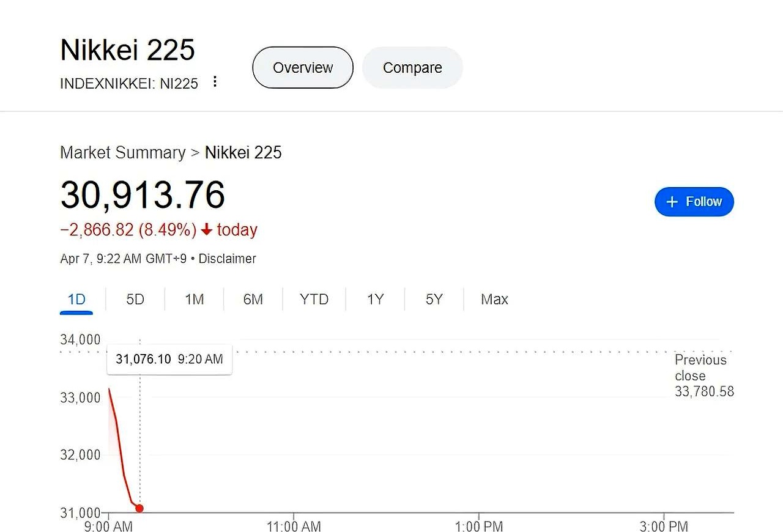Open the 5Y historical view
Viewport: 783px width, 532px height.
pos(434,299)
